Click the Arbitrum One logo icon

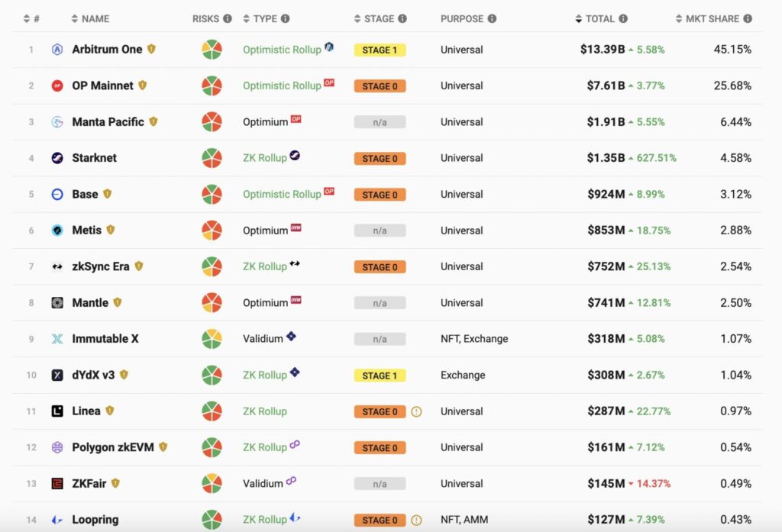(57, 50)
